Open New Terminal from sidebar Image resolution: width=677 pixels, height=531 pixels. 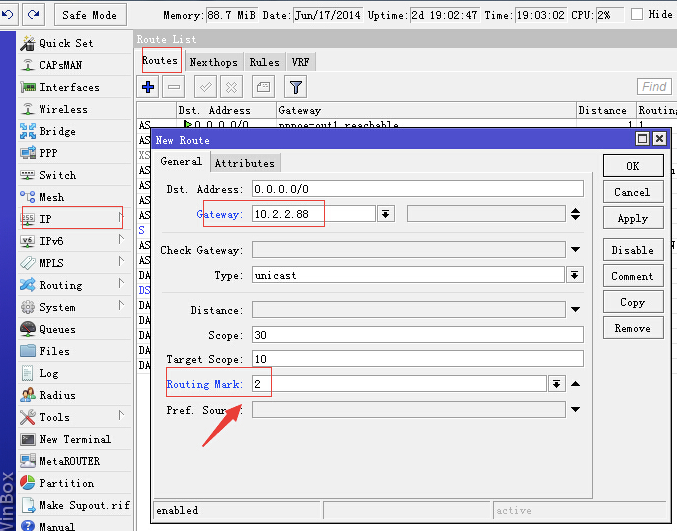point(74,439)
